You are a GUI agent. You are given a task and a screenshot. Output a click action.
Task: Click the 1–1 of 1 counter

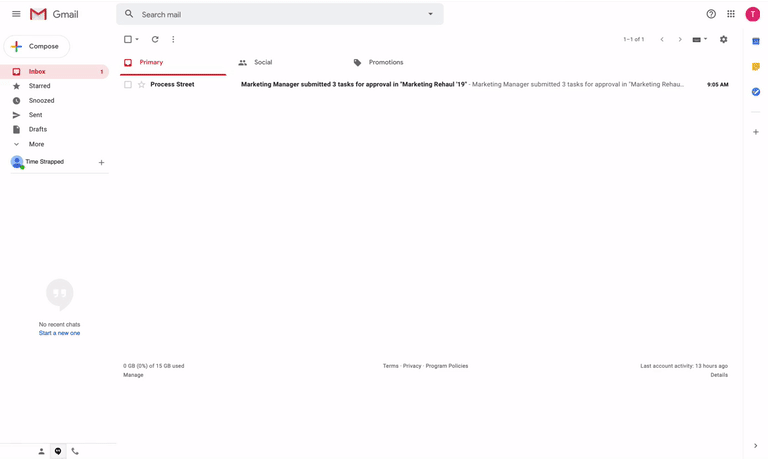pos(633,39)
